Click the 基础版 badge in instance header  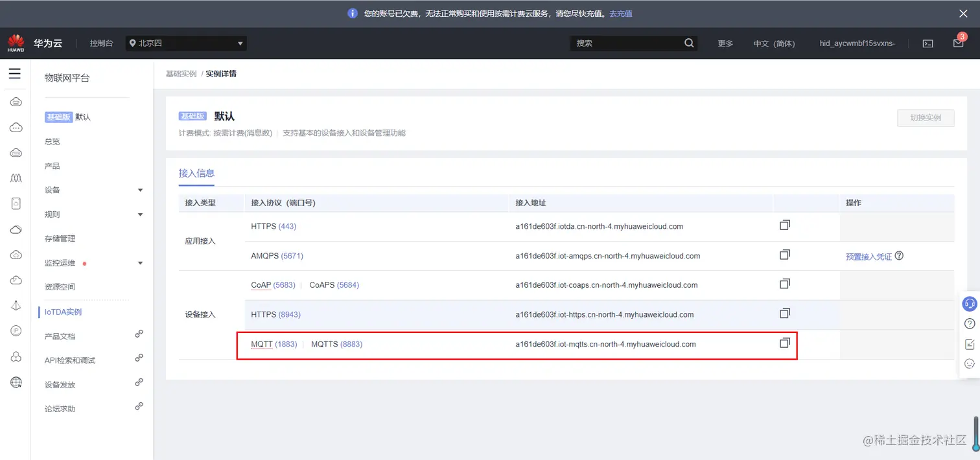193,116
